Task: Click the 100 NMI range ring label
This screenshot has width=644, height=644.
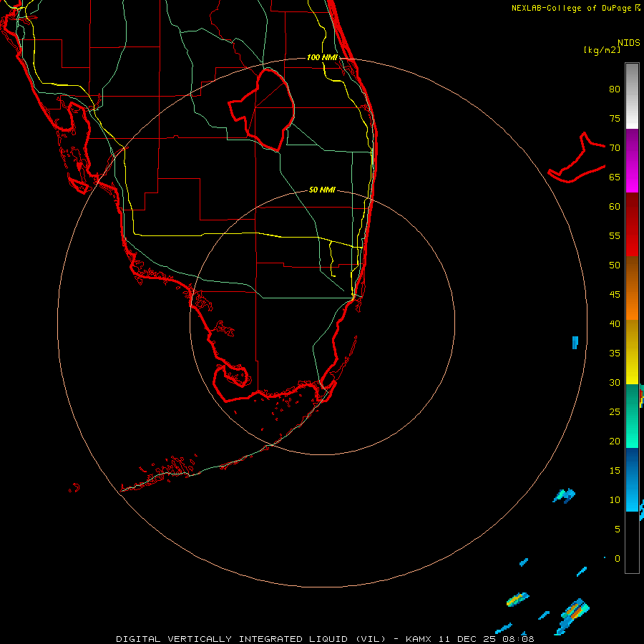Action: click(x=323, y=57)
